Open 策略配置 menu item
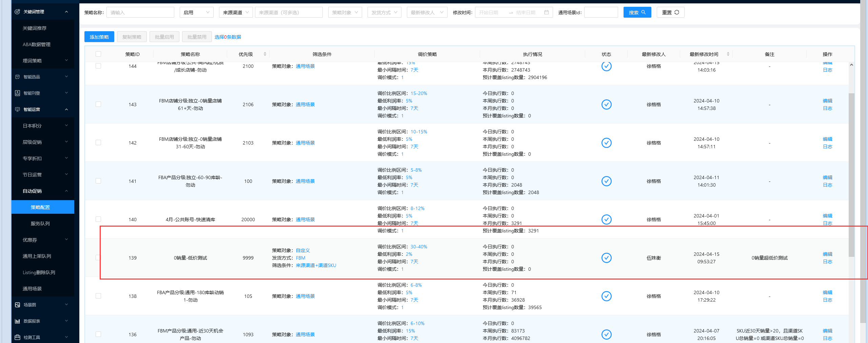The height and width of the screenshot is (343, 868). [43, 207]
